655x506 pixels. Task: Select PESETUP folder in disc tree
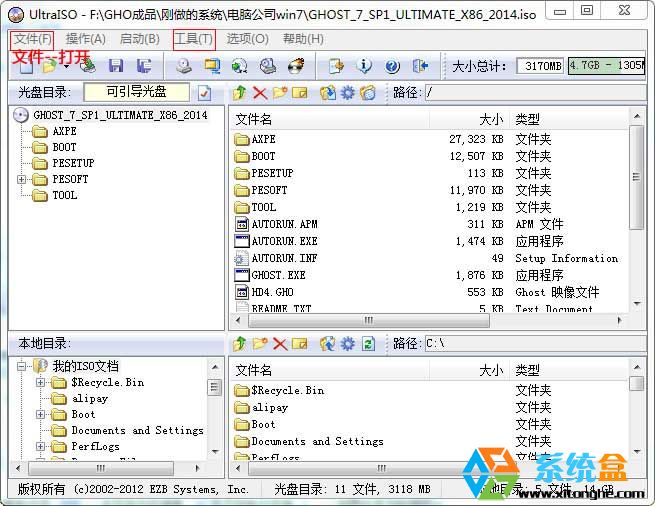(73, 163)
